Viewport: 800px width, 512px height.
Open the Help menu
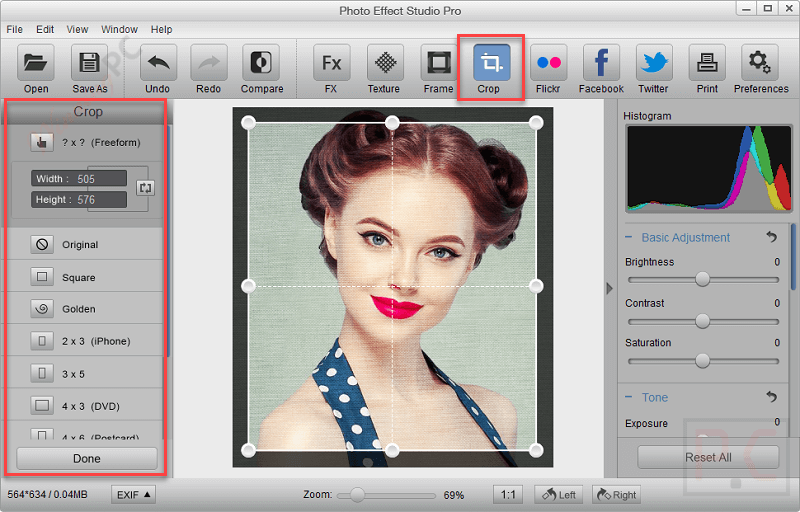coord(161,30)
